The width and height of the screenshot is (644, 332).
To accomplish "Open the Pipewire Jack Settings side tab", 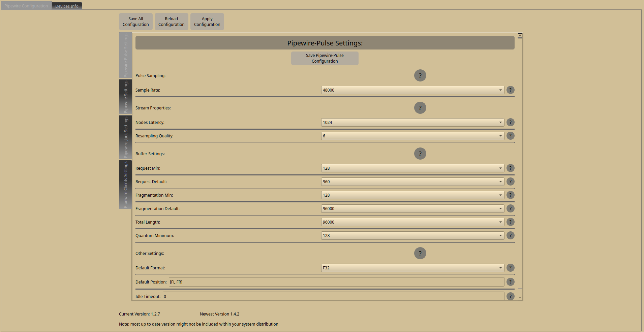I will point(126,137).
